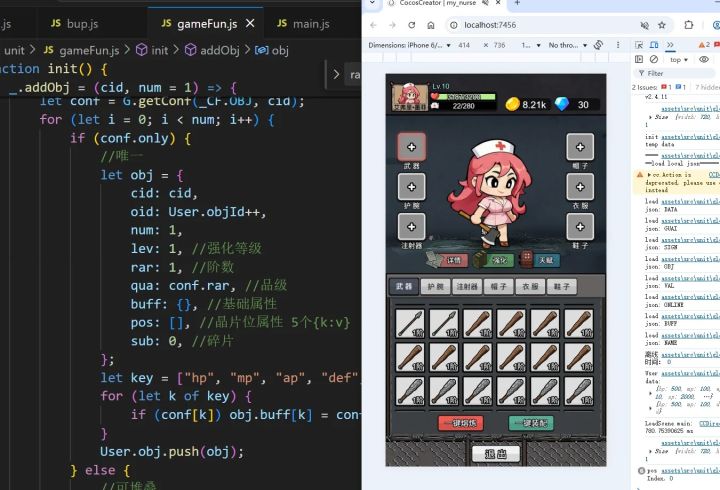The height and width of the screenshot is (490, 720).
Task: Click the 注射器 syringe equip slot plus
Action: 411,227
